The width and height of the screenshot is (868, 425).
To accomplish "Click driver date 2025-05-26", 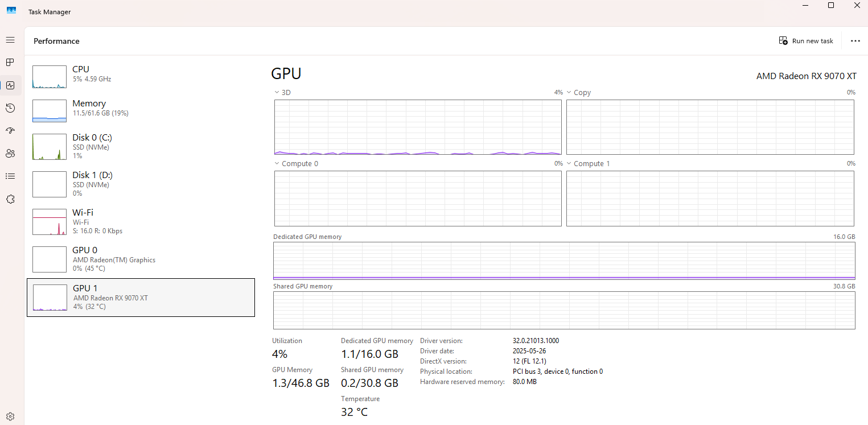I will [x=529, y=351].
